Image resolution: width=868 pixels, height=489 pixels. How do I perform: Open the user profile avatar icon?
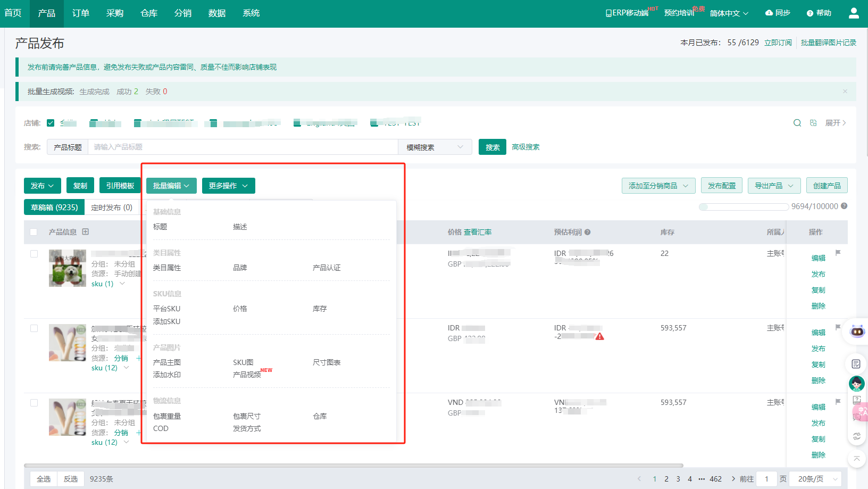pos(854,13)
